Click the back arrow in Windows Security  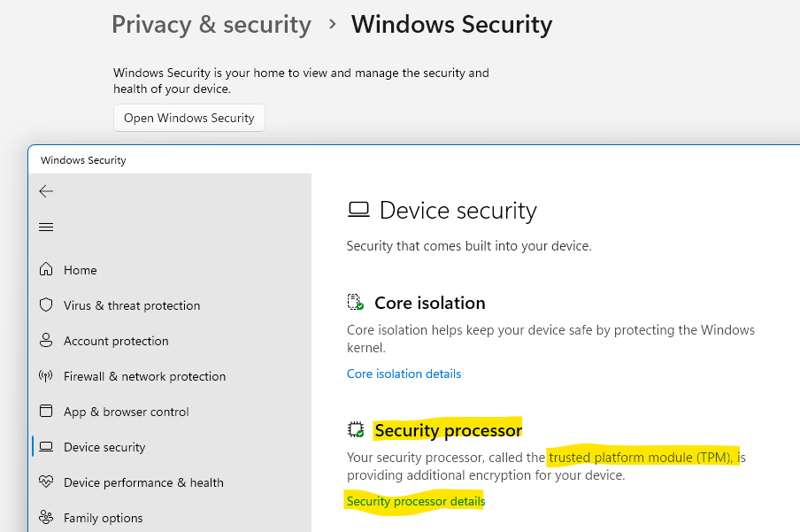46,191
